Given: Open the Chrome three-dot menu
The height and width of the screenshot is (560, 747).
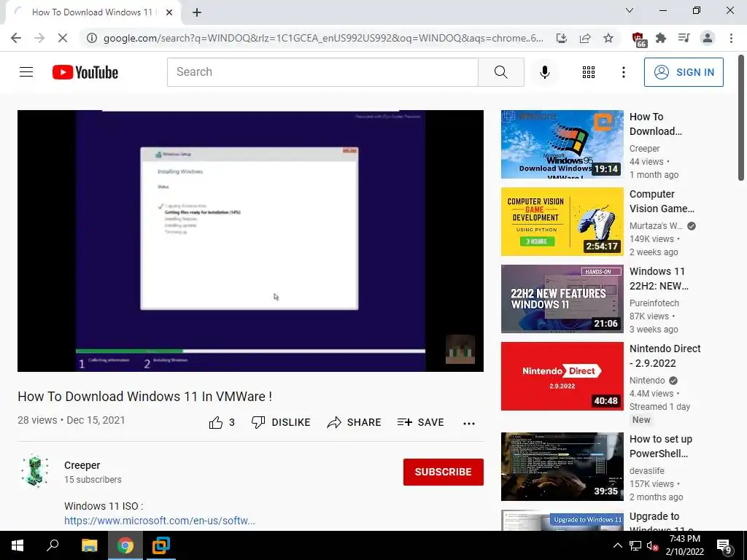Looking at the screenshot, I should pos(731,38).
